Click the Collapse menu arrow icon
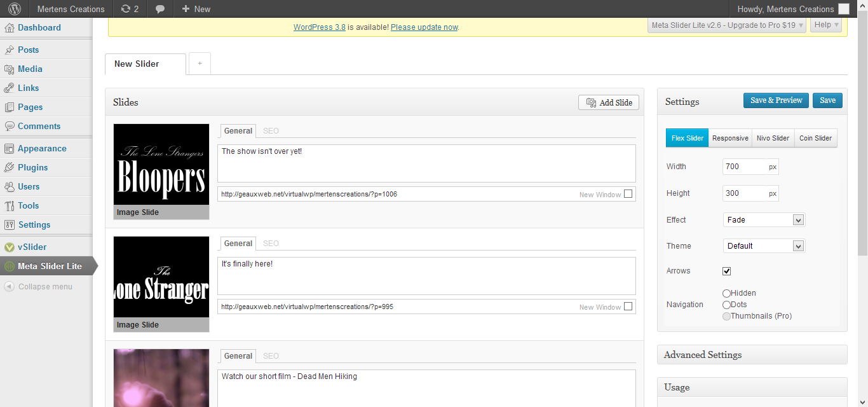Screen dimensions: 868x407 (9, 287)
